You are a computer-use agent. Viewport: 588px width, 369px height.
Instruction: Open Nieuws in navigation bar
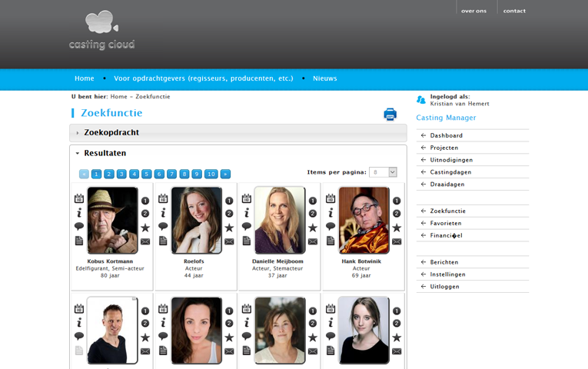tap(325, 78)
